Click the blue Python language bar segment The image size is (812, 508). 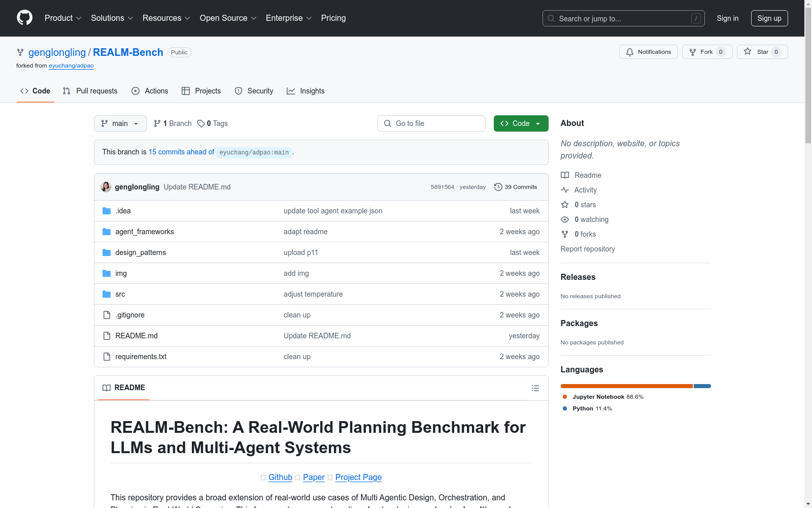pyautogui.click(x=702, y=386)
